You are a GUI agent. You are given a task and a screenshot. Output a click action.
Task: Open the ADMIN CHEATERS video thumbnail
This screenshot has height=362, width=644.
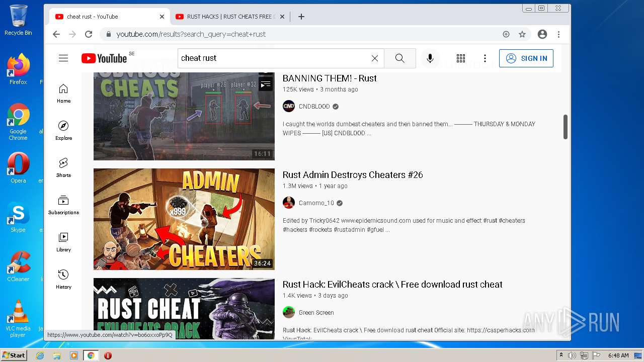point(184,219)
